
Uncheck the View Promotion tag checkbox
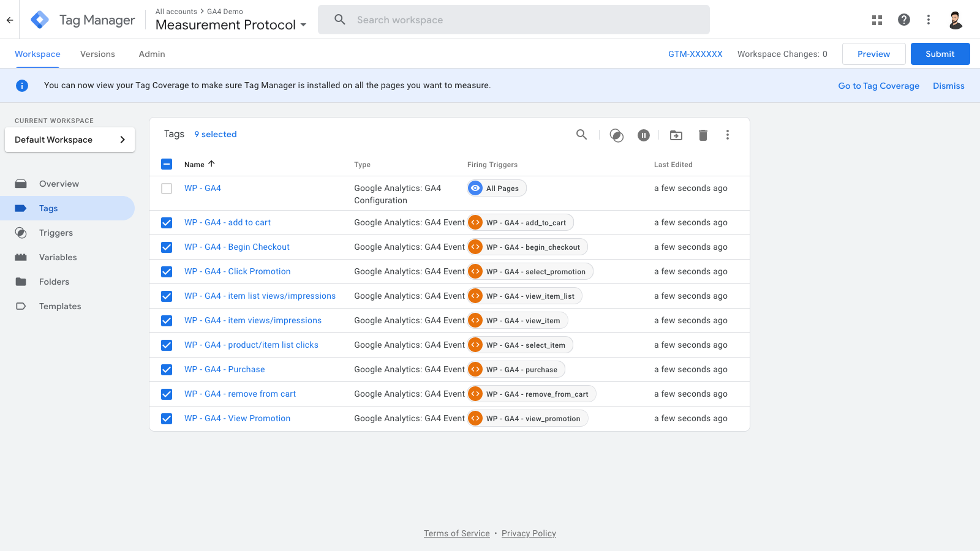coord(167,419)
